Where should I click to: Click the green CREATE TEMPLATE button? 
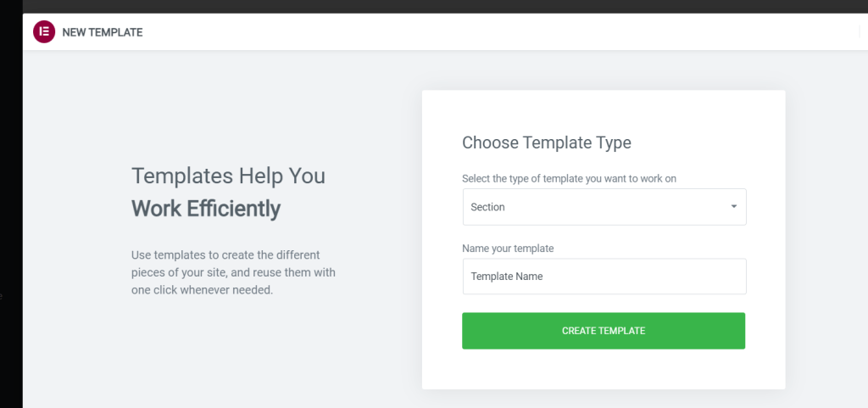click(x=604, y=331)
